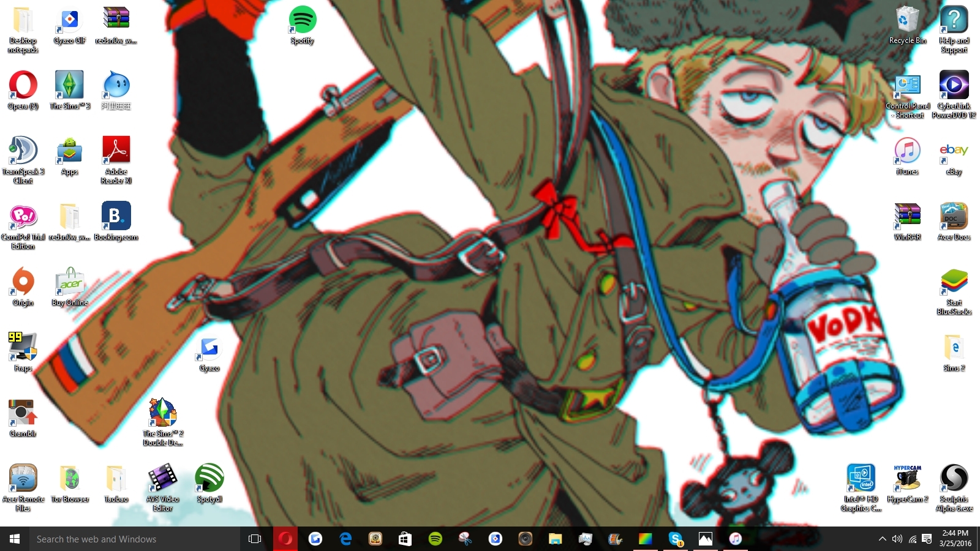The width and height of the screenshot is (980, 551).
Task: Launch the Opera (2) desktop shortcut
Action: tap(23, 90)
